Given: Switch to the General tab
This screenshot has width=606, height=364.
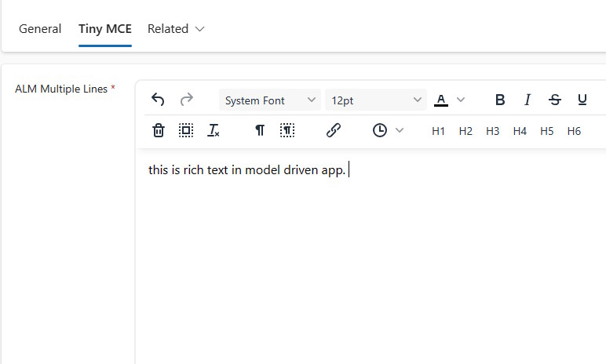Looking at the screenshot, I should (x=40, y=29).
